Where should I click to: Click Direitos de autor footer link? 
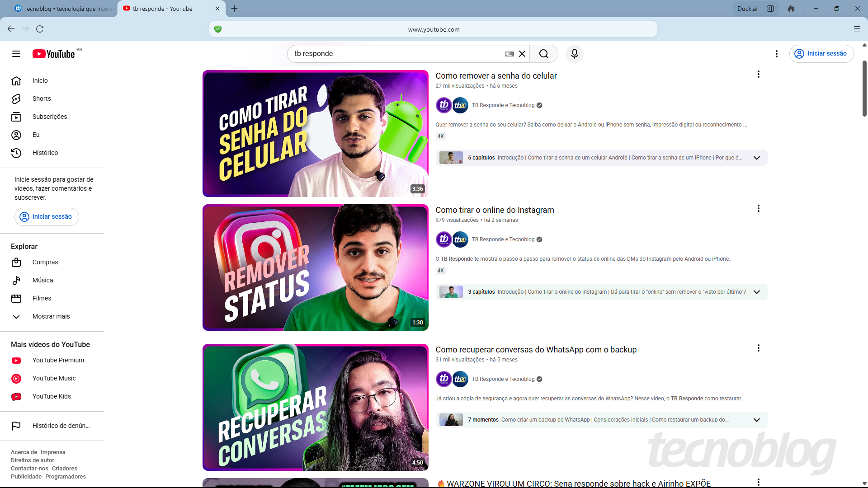pyautogui.click(x=33, y=460)
